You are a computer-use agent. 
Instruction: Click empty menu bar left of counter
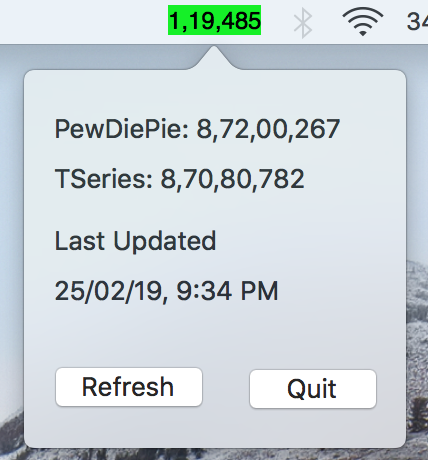click(83, 21)
